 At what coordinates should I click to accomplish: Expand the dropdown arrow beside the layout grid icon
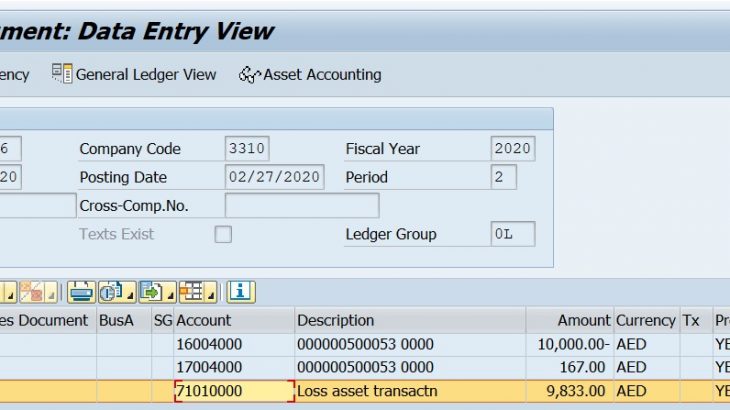211,295
